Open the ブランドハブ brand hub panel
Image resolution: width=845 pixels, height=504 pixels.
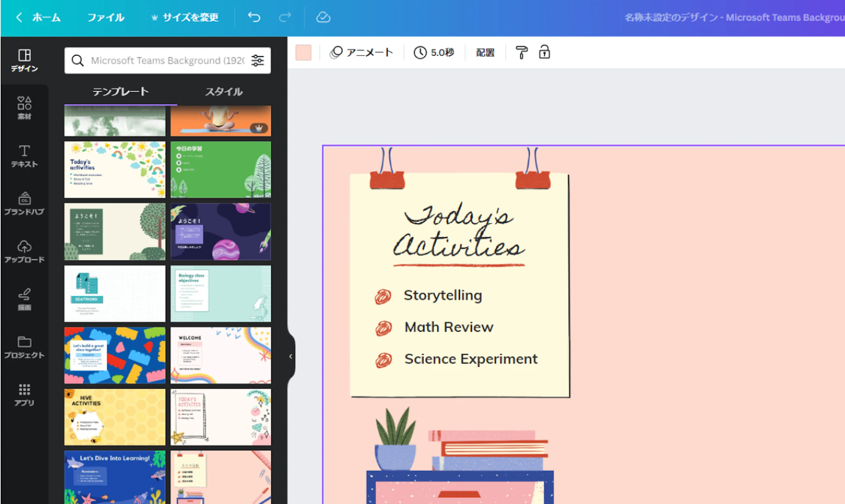(24, 204)
